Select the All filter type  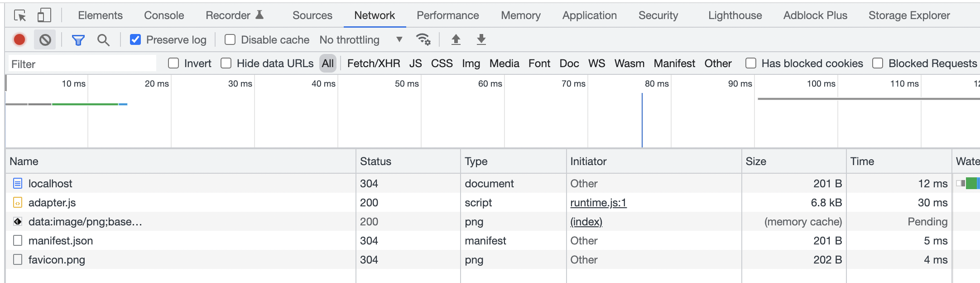coord(328,63)
